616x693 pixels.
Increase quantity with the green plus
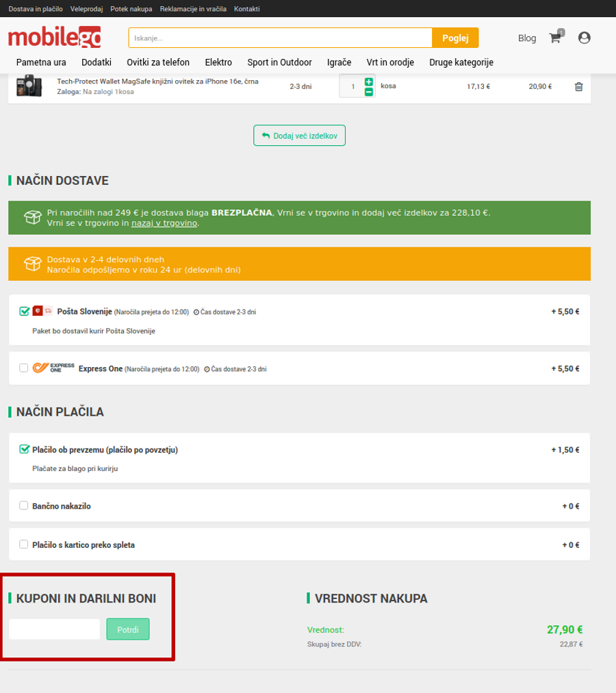point(369,81)
